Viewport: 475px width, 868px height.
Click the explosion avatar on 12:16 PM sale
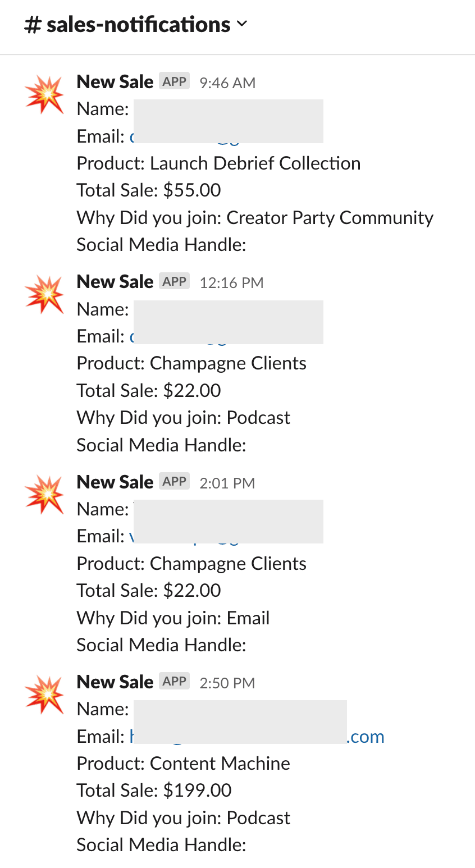point(45,294)
